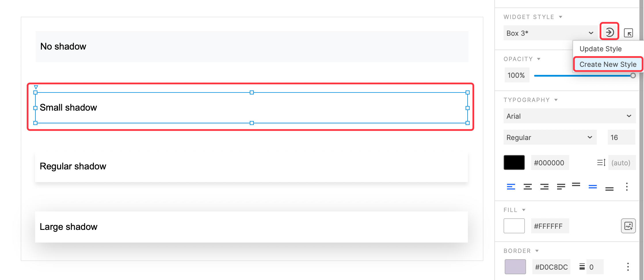The width and height of the screenshot is (644, 280).
Task: Collapse the Typography section
Action: 556,100
